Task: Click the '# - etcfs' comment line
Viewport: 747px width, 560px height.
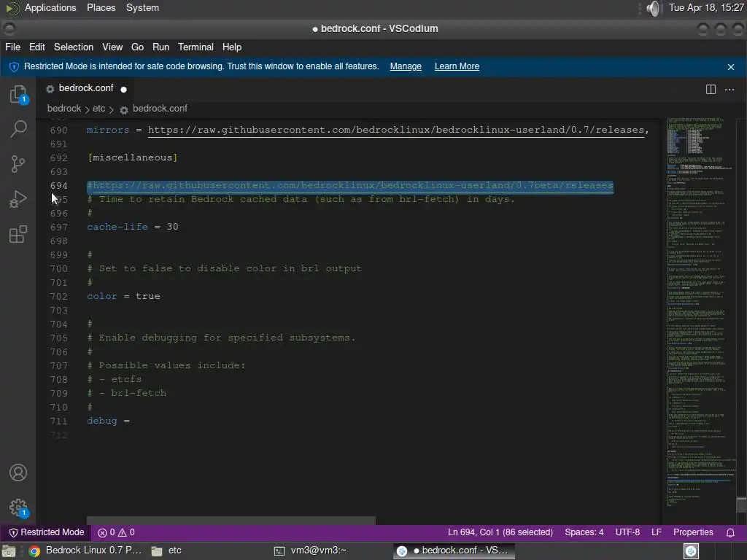Action: point(115,379)
